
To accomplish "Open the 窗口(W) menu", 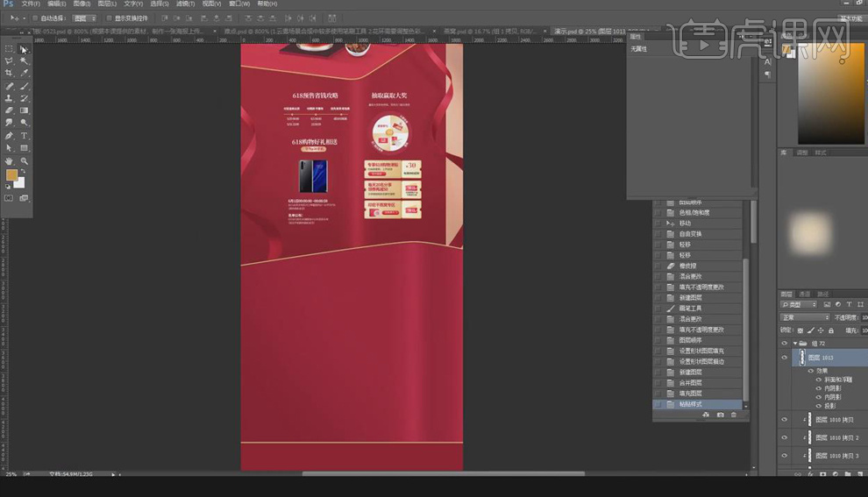I will coord(239,4).
